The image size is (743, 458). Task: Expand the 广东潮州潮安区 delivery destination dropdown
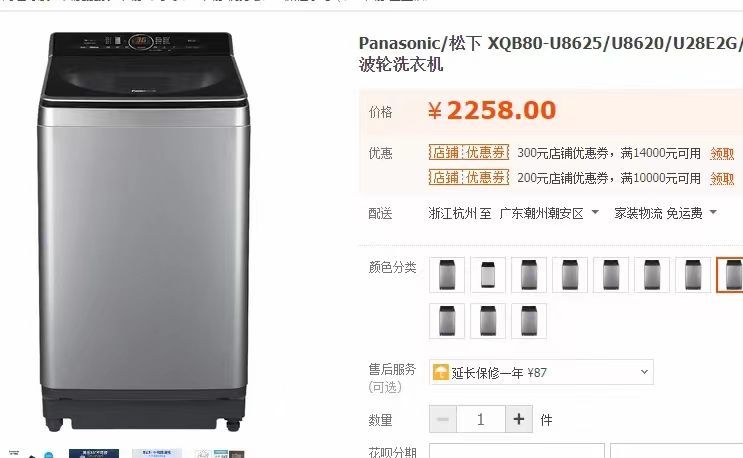point(549,213)
